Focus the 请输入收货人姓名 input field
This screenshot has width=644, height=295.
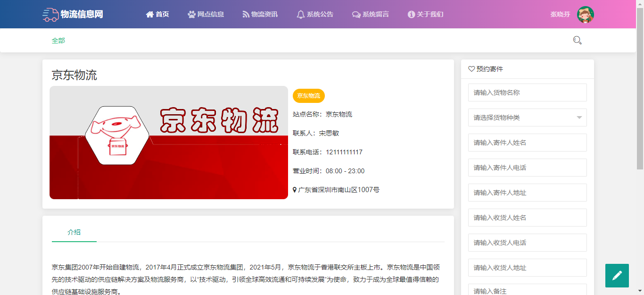(x=528, y=218)
